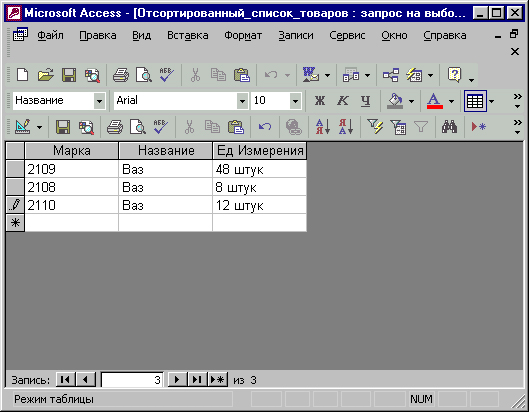529x412 pixels.
Task: Click the new row asterisk selector
Action: pos(15,223)
